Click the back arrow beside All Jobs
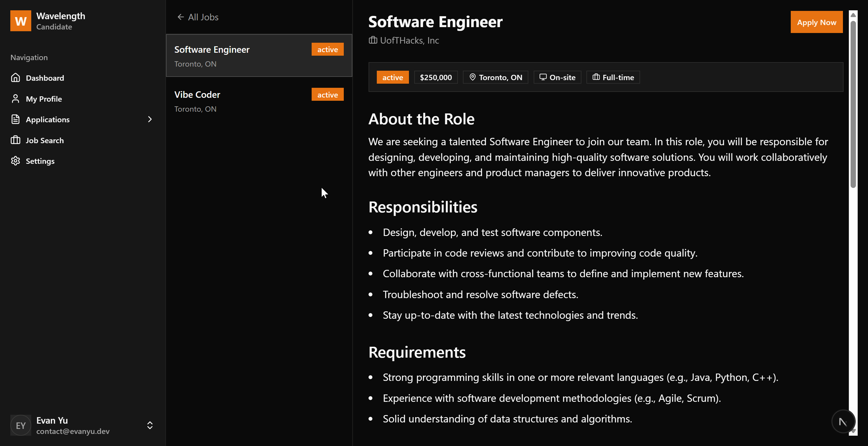Screen dimensions: 868x446 click(x=181, y=17)
